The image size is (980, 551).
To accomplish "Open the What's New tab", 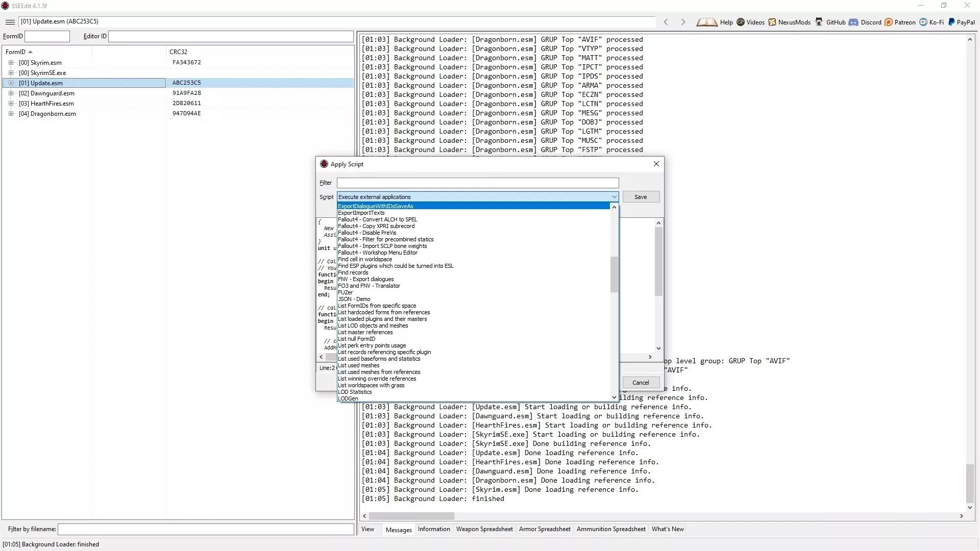I will pos(668,529).
